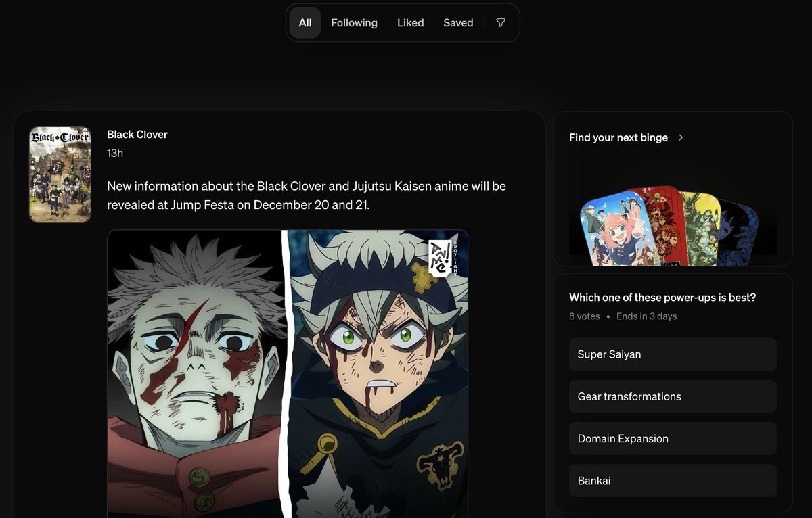Click the 13h post timestamp

click(115, 154)
